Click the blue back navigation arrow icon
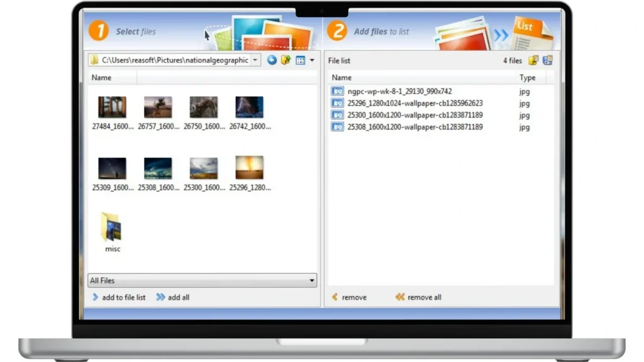 [272, 60]
